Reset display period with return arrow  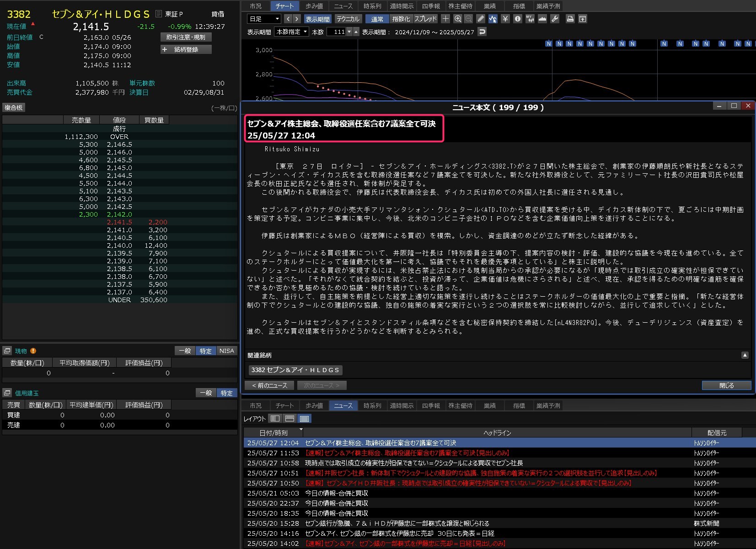[x=482, y=32]
